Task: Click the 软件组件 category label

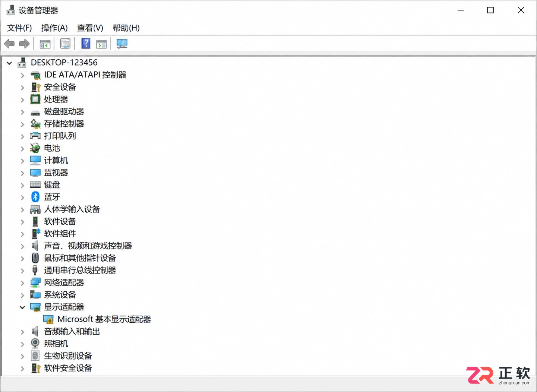Action: pyautogui.click(x=60, y=234)
